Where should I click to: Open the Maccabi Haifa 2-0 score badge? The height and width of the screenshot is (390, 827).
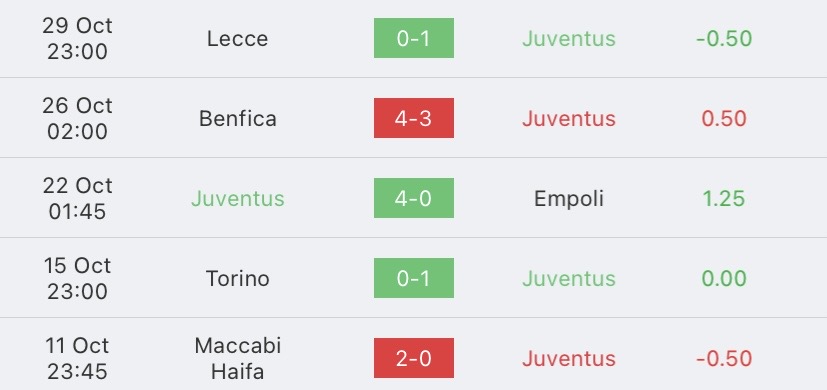click(414, 358)
